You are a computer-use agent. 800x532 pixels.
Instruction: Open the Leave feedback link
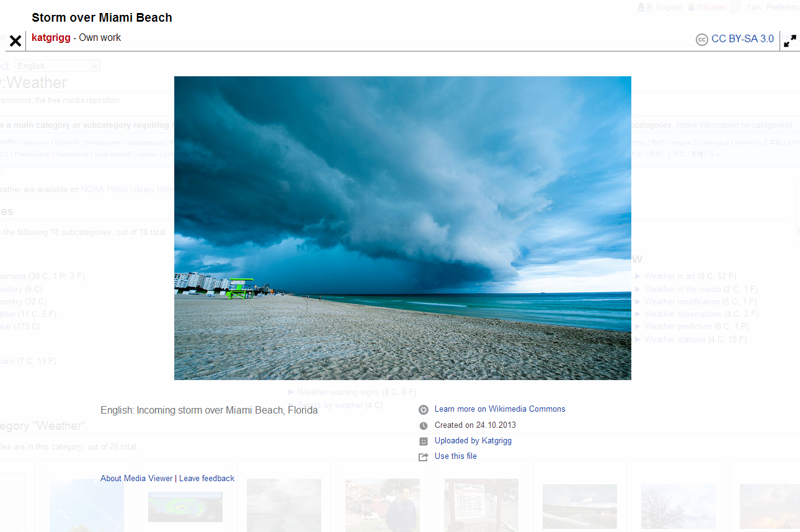coord(207,479)
